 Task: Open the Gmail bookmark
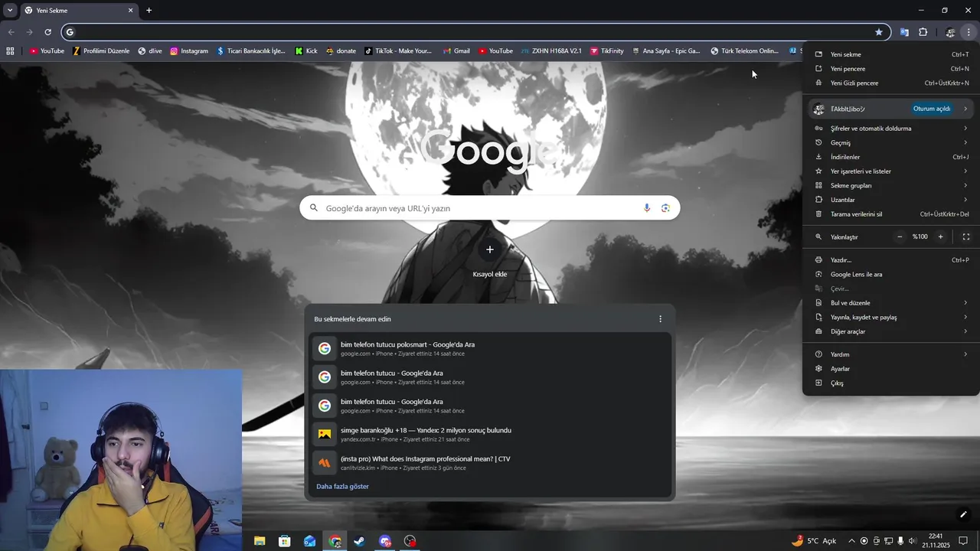point(456,51)
